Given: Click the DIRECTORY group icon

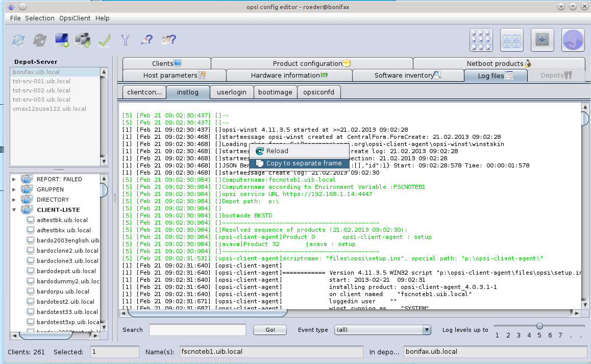Looking at the screenshot, I should 27,200.
